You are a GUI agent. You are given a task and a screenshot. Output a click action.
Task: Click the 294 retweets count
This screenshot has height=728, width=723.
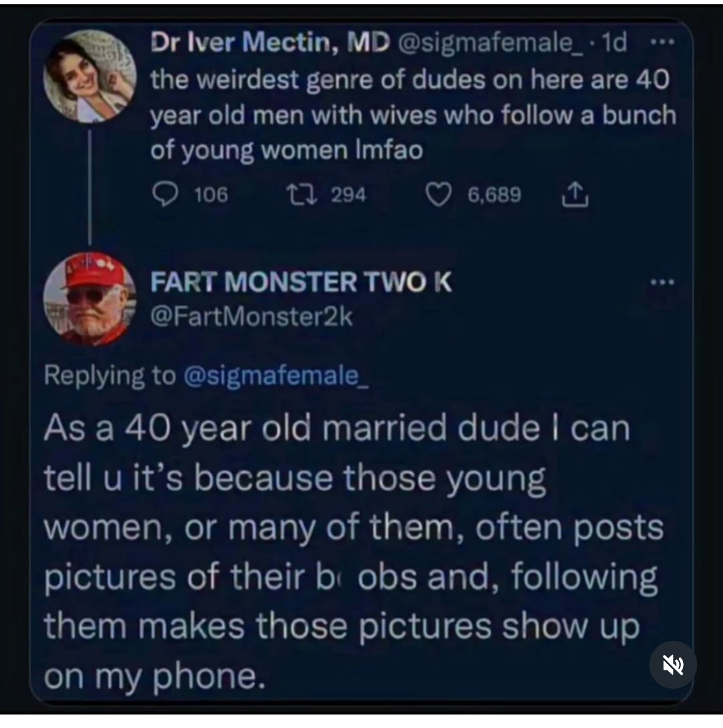tap(348, 195)
